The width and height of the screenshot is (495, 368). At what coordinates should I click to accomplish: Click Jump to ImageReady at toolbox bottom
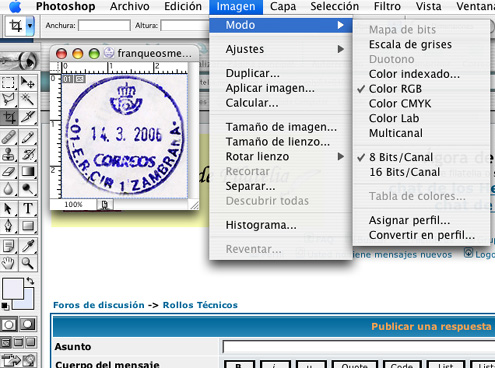click(18, 360)
